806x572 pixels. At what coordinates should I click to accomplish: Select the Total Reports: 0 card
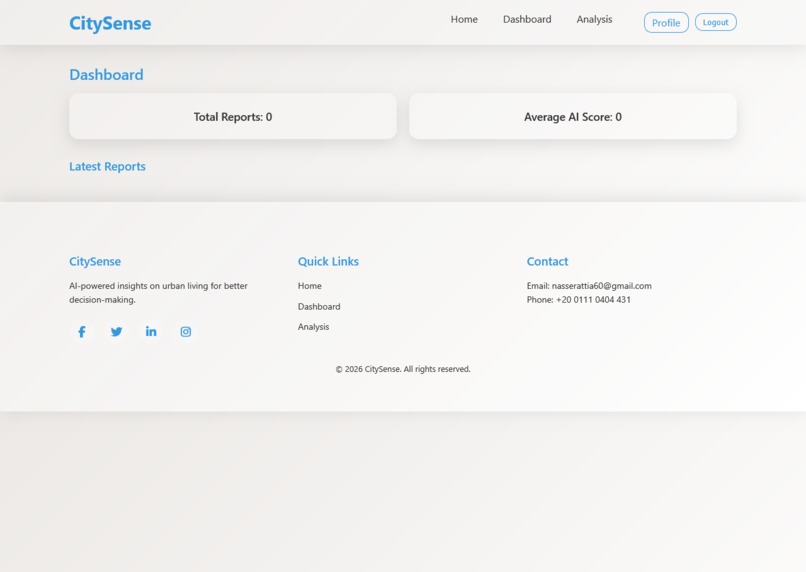click(233, 116)
